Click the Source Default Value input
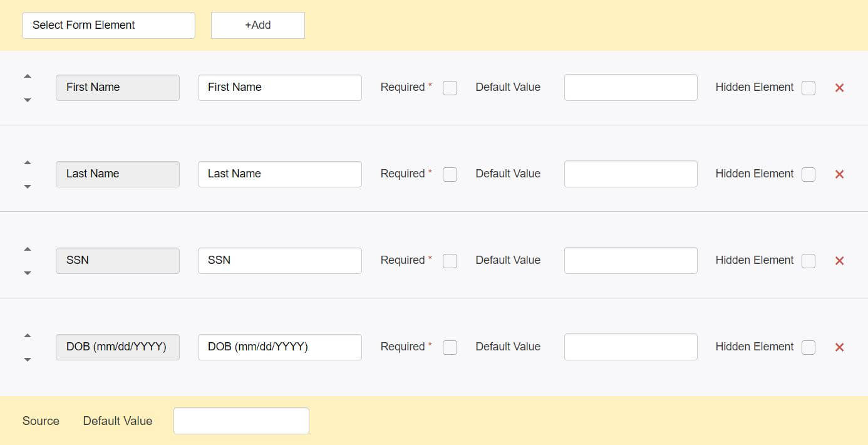The height and width of the screenshot is (445, 868). point(241,421)
